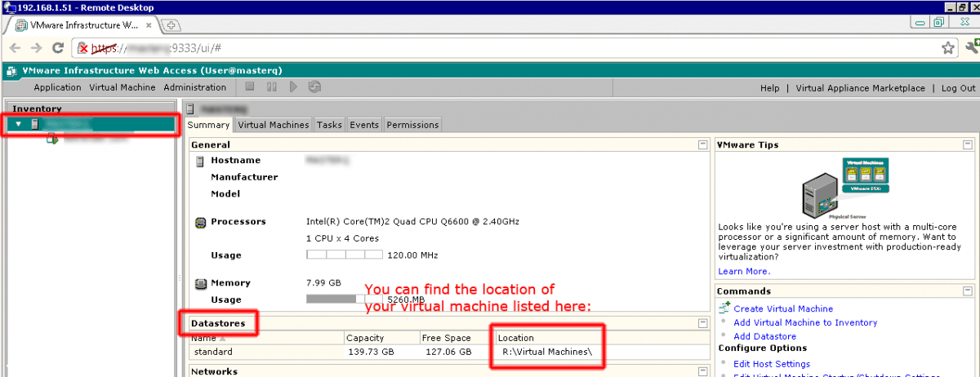Collapse the host tree node in Inventory
The height and width of the screenshot is (377, 980).
point(19,124)
